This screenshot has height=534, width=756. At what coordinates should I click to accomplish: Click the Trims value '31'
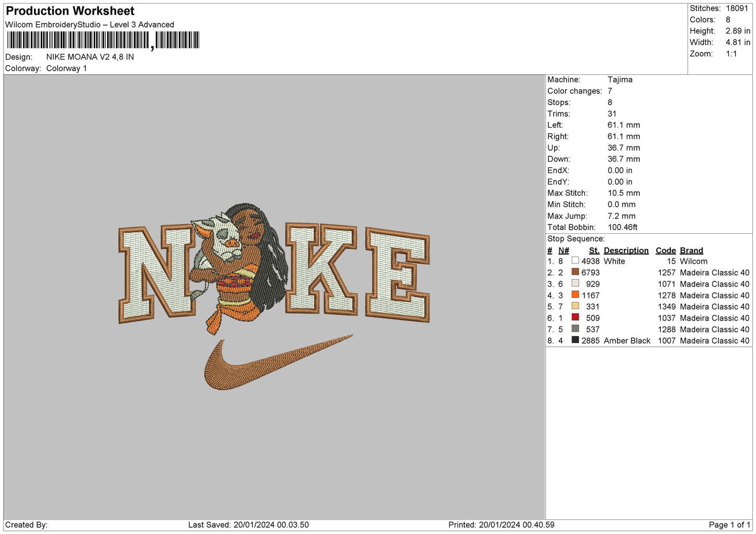(x=612, y=113)
